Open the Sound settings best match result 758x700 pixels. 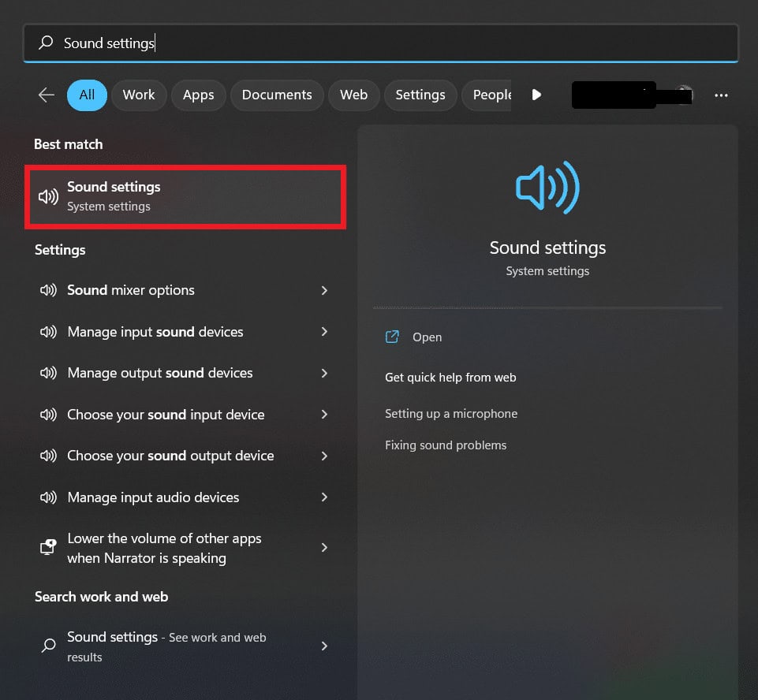point(185,196)
